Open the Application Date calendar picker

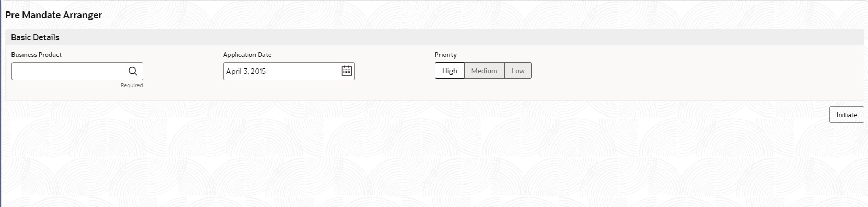tap(346, 71)
